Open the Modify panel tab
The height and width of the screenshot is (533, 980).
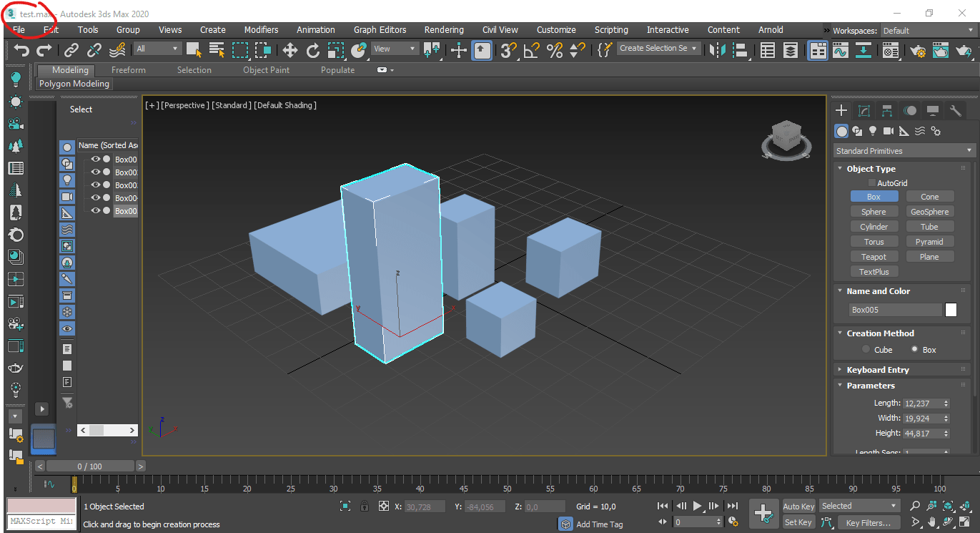coord(864,110)
